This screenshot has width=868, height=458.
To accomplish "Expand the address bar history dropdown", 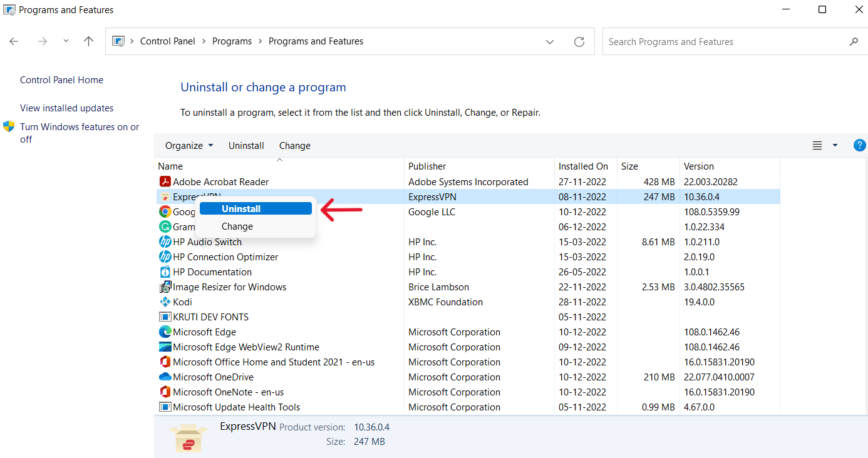I will point(550,42).
